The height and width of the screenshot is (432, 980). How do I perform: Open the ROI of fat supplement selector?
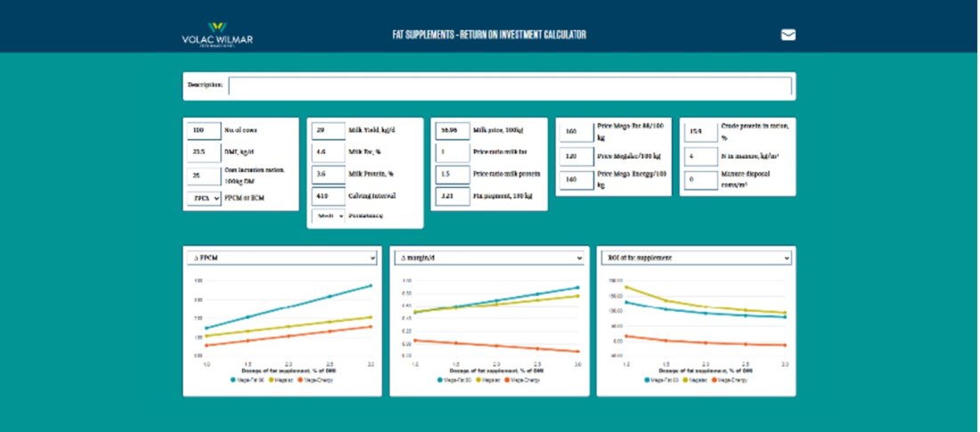tap(696, 258)
